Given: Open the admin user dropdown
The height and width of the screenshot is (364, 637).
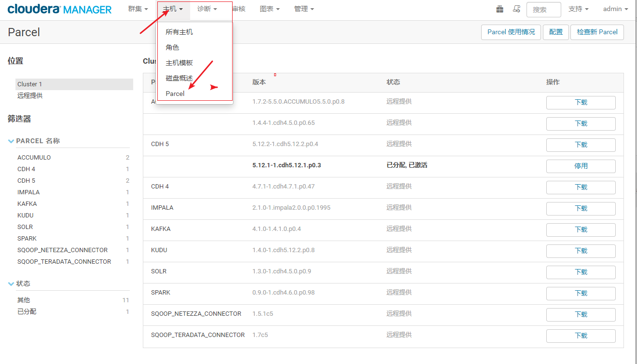Looking at the screenshot, I should click(x=616, y=9).
